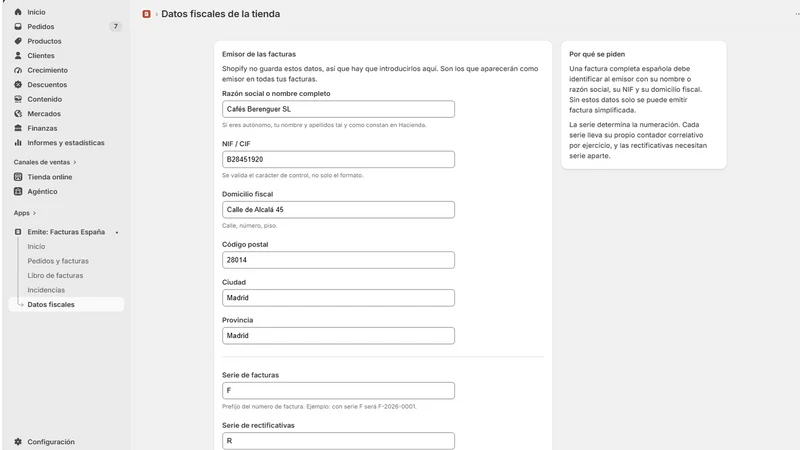Focus the Ciudad input field

coord(338,298)
